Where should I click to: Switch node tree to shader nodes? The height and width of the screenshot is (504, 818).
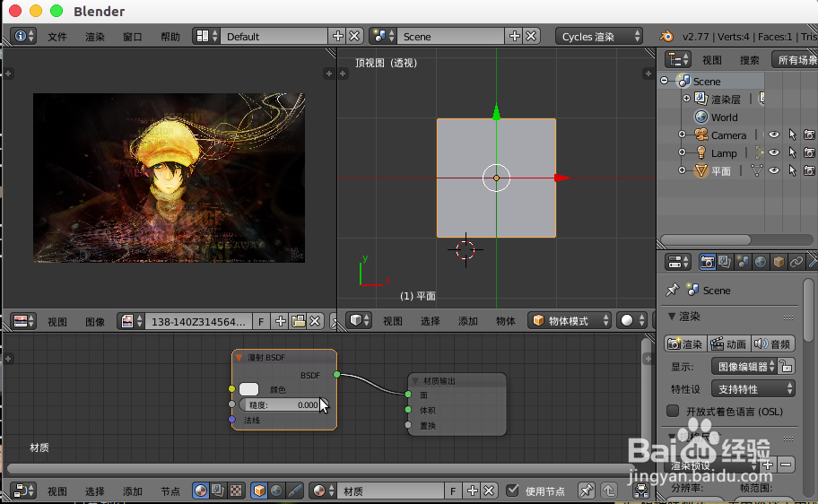(201, 491)
